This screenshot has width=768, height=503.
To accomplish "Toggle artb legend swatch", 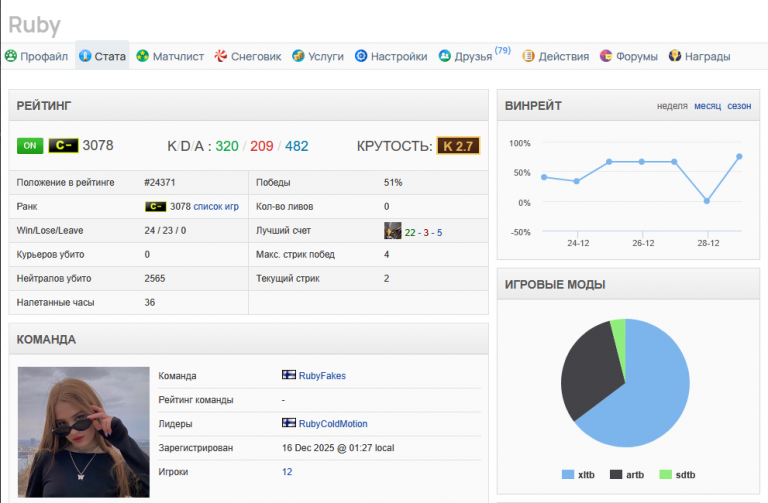I will (x=616, y=474).
